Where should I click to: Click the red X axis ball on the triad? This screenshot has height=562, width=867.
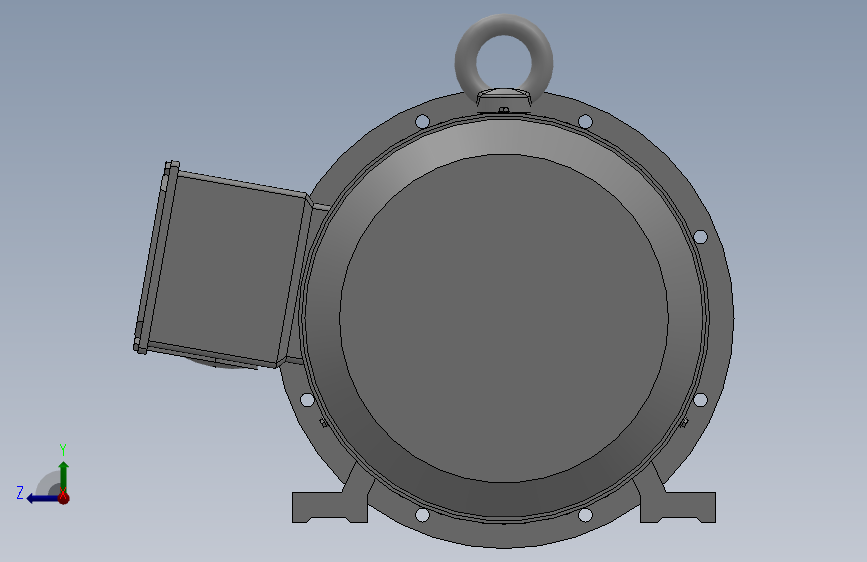[x=64, y=498]
